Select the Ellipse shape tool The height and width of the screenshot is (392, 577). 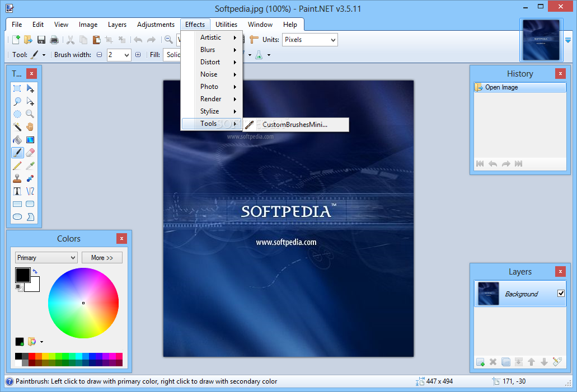pyautogui.click(x=17, y=217)
